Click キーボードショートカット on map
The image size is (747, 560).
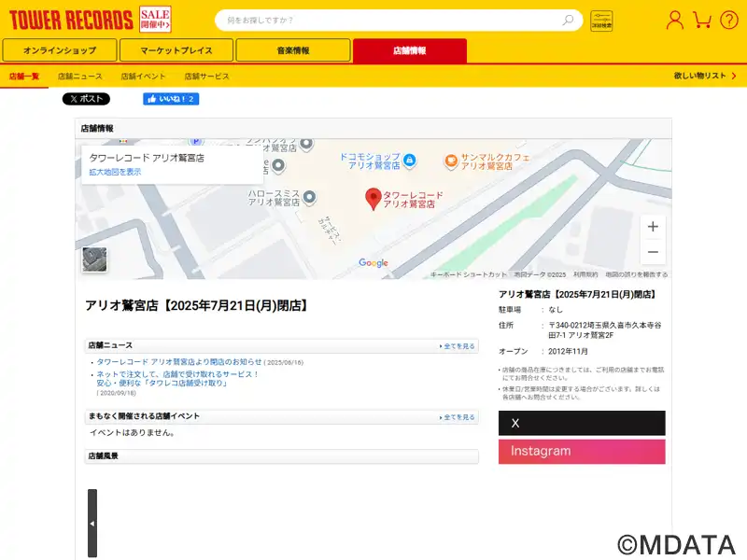(x=469, y=274)
